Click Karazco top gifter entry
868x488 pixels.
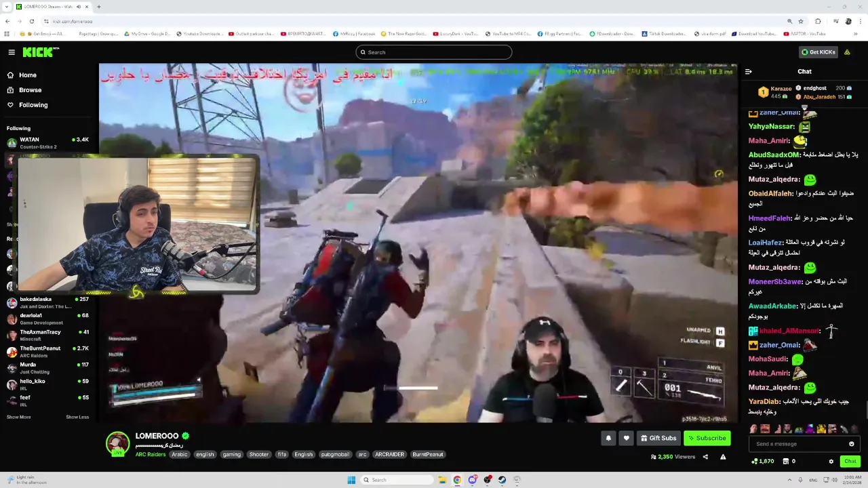coord(776,92)
